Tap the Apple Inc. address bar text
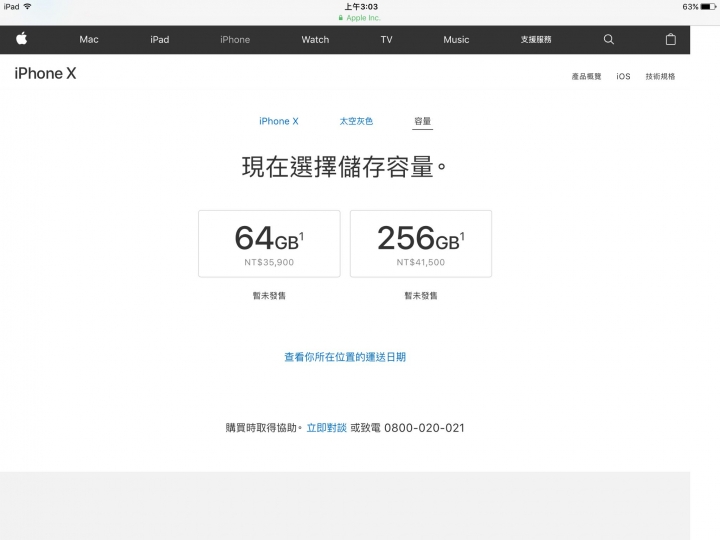This screenshot has height=540, width=720. [x=363, y=18]
